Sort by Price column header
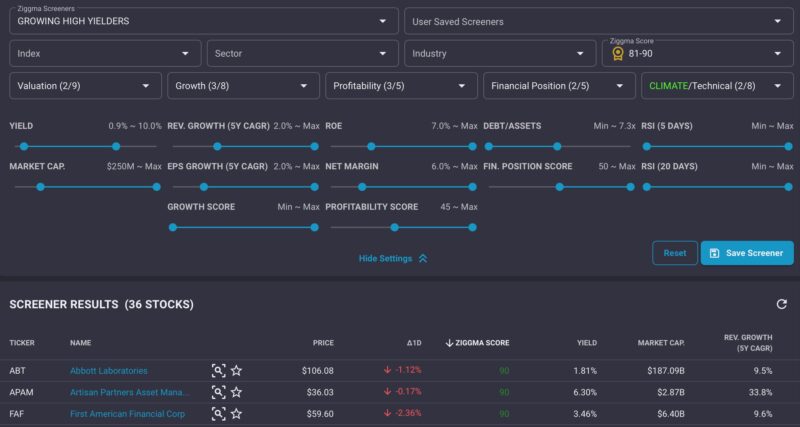Viewport: 800px width, 427px height. (x=323, y=343)
